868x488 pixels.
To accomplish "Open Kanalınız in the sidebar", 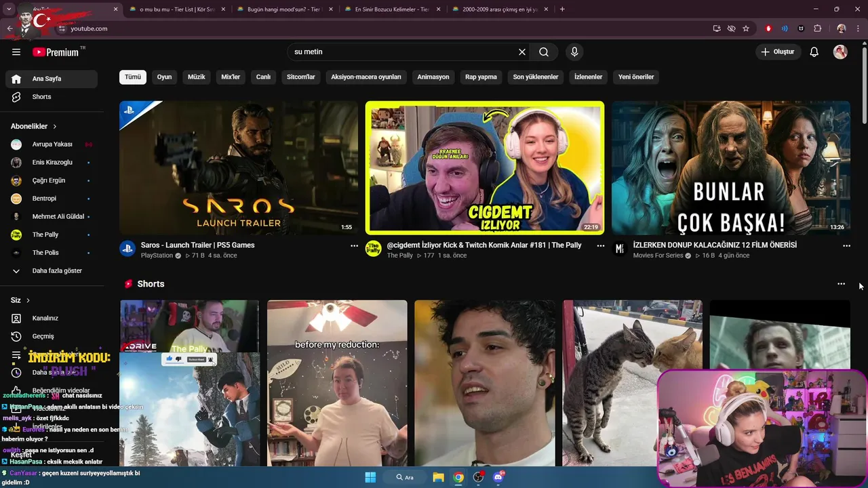I will 52,319.
